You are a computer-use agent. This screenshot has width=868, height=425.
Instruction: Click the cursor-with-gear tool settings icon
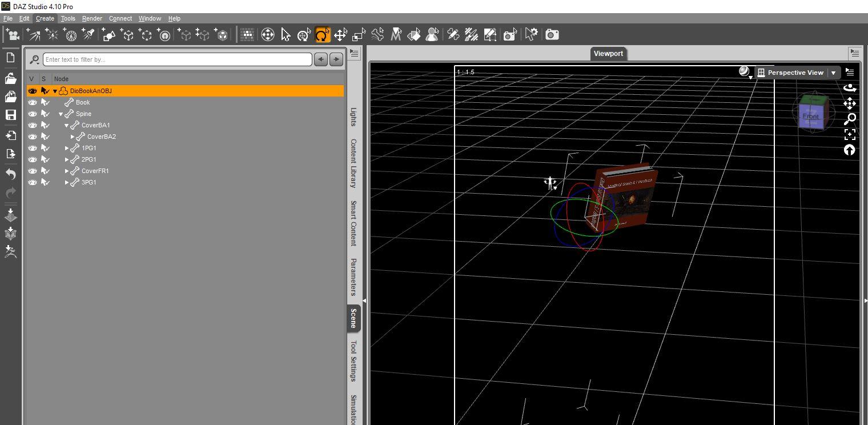531,35
